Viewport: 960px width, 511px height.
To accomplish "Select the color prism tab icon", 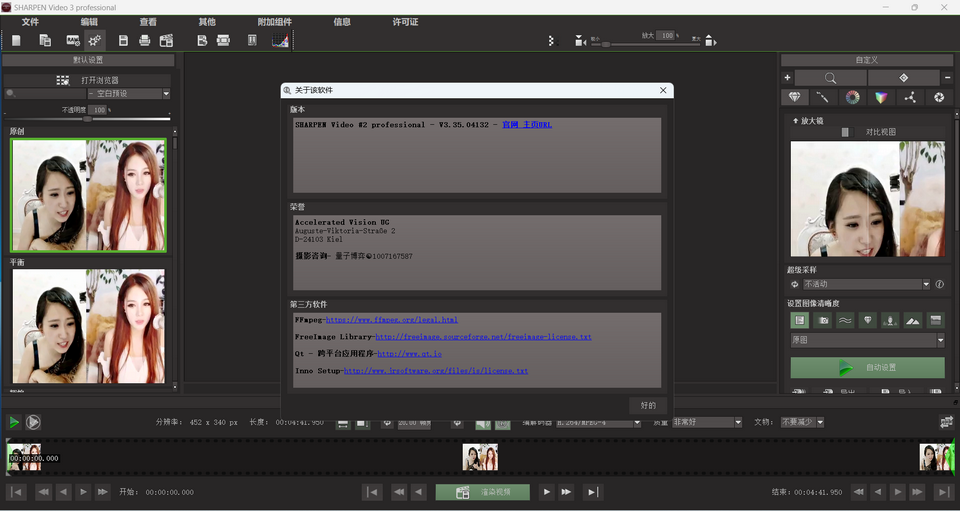I will tap(881, 97).
